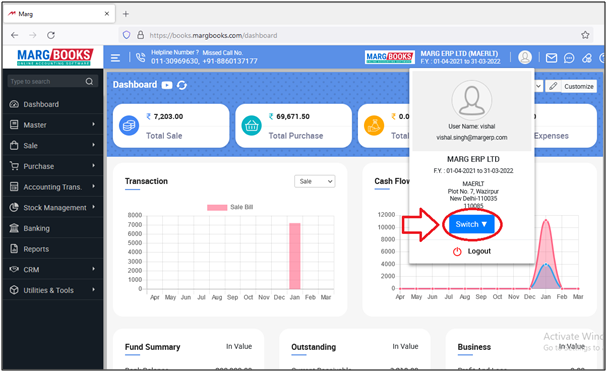Expand the Stock Management menu
Image resolution: width=608 pixels, height=372 pixels.
point(53,208)
